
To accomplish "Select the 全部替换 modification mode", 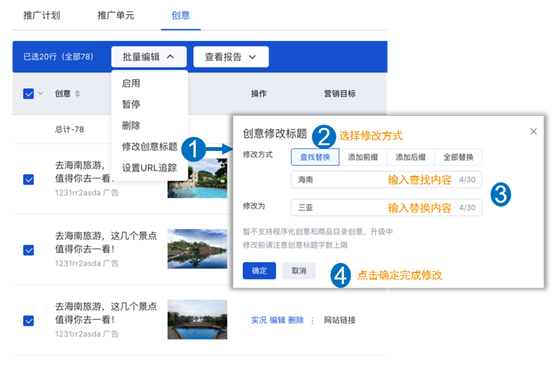I will pos(458,157).
